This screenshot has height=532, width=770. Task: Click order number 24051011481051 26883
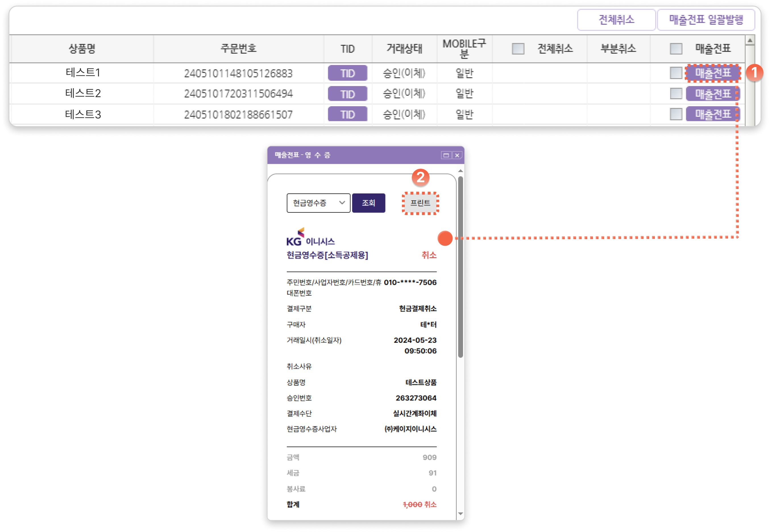click(238, 73)
